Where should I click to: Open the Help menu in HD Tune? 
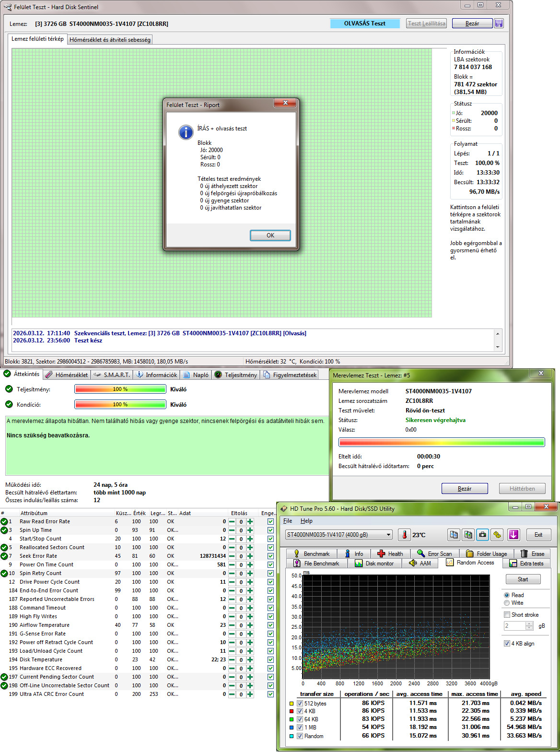[306, 521]
